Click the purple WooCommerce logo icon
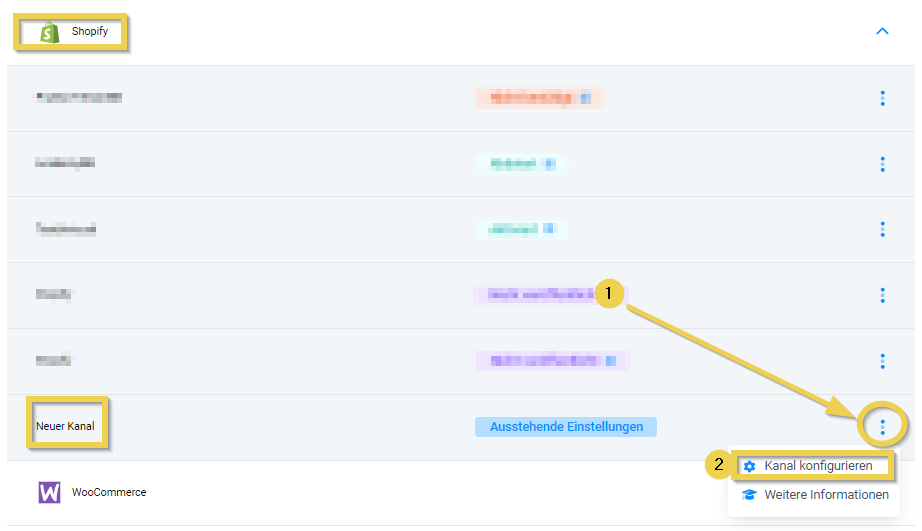Image resolution: width=922 pixels, height=531 pixels. click(49, 492)
